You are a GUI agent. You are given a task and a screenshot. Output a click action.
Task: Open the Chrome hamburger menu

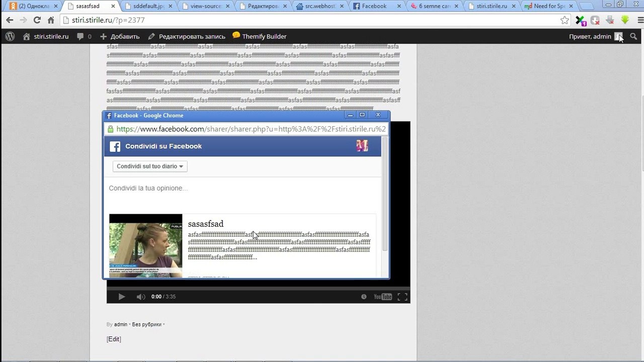tap(640, 20)
